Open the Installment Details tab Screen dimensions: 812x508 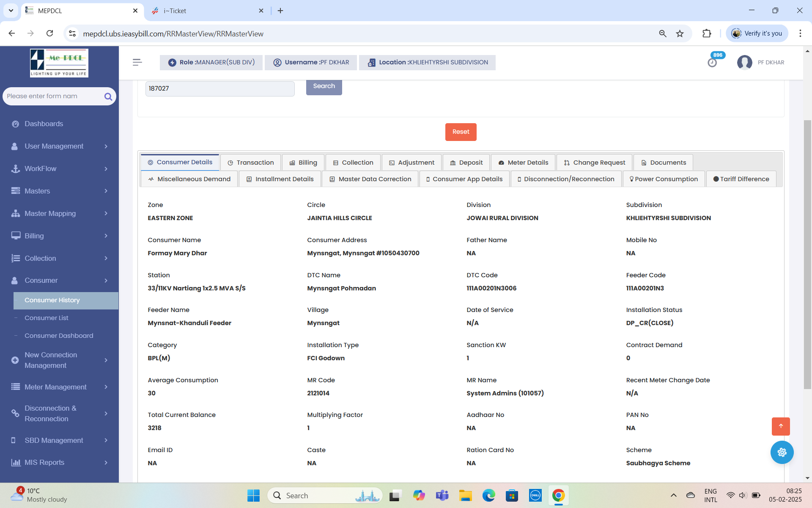pyautogui.click(x=280, y=179)
